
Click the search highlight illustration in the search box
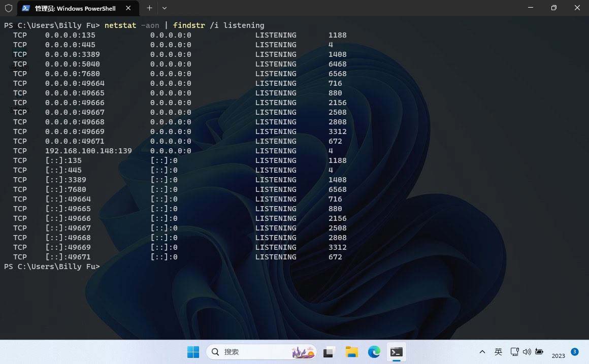click(x=303, y=352)
